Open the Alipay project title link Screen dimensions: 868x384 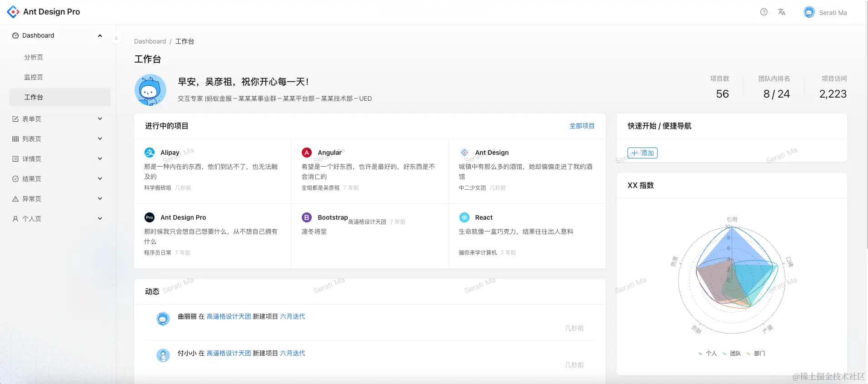(170, 153)
